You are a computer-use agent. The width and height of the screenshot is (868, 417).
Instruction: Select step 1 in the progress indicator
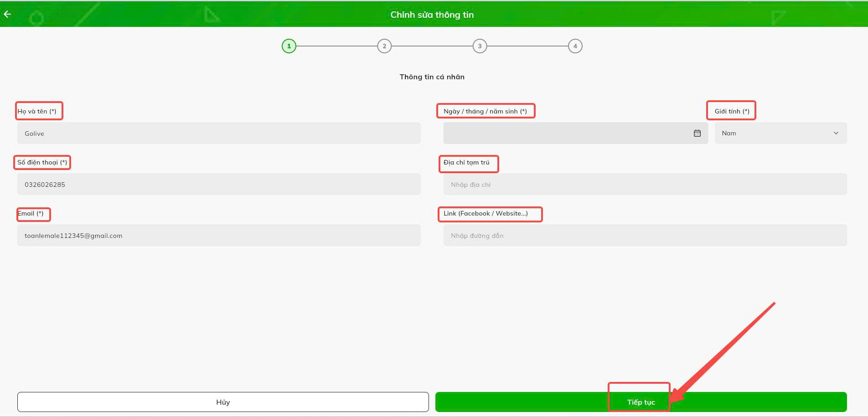[x=289, y=46]
